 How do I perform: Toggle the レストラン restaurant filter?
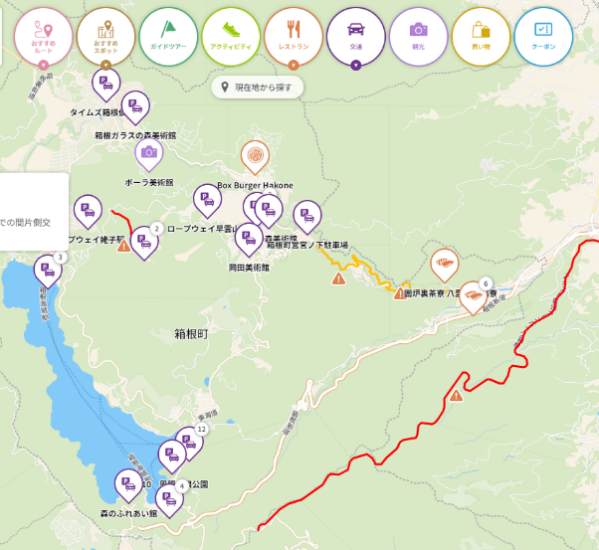[x=293, y=37]
